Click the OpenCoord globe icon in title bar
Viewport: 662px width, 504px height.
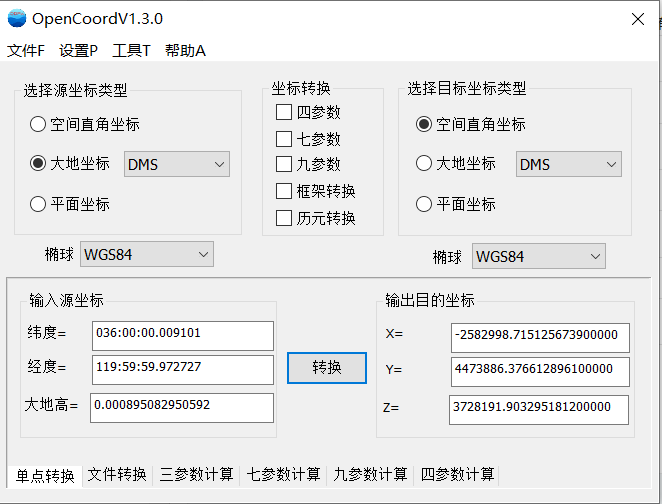[16, 18]
